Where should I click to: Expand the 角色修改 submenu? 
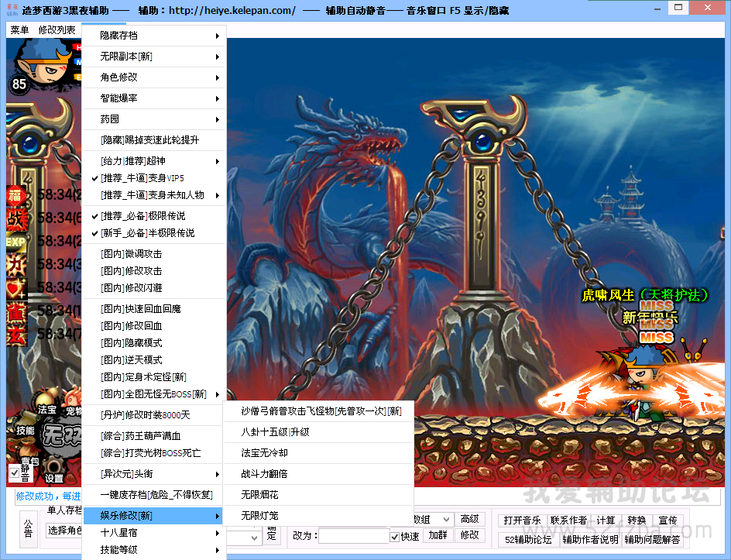tap(154, 77)
